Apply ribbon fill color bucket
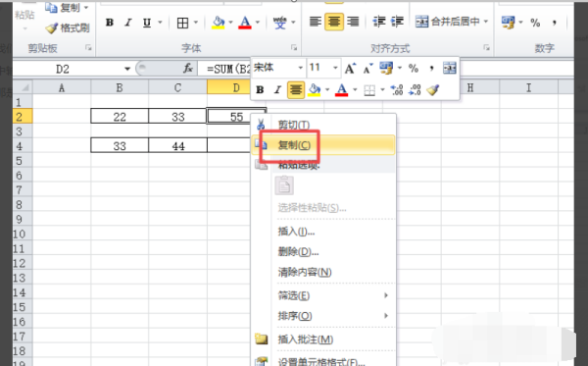588x366 pixels. pos(219,23)
